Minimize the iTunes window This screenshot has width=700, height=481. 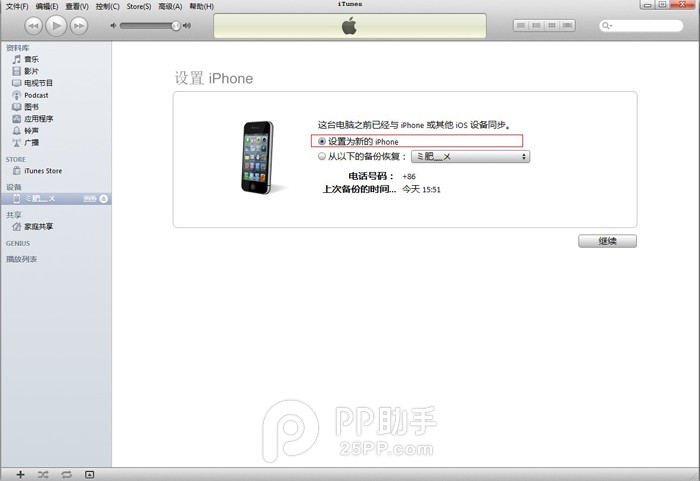coord(647,4)
